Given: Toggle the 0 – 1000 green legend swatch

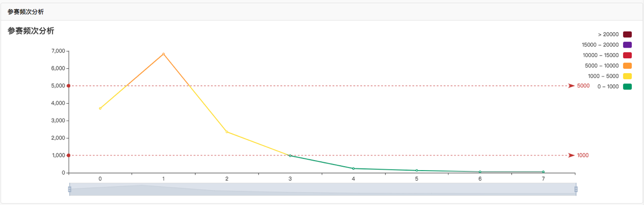Looking at the screenshot, I should click(x=627, y=86).
